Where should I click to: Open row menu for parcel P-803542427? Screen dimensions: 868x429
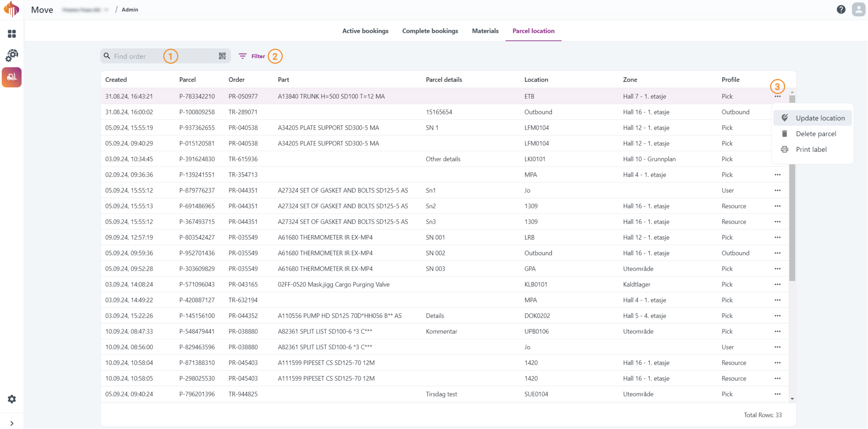point(777,237)
